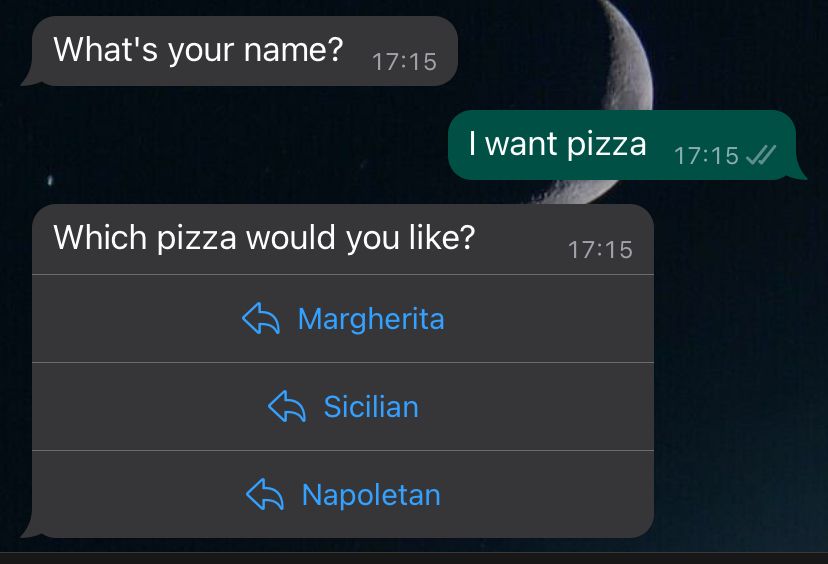
Task: Click the "Which pizza would you like?" text
Action: (265, 237)
